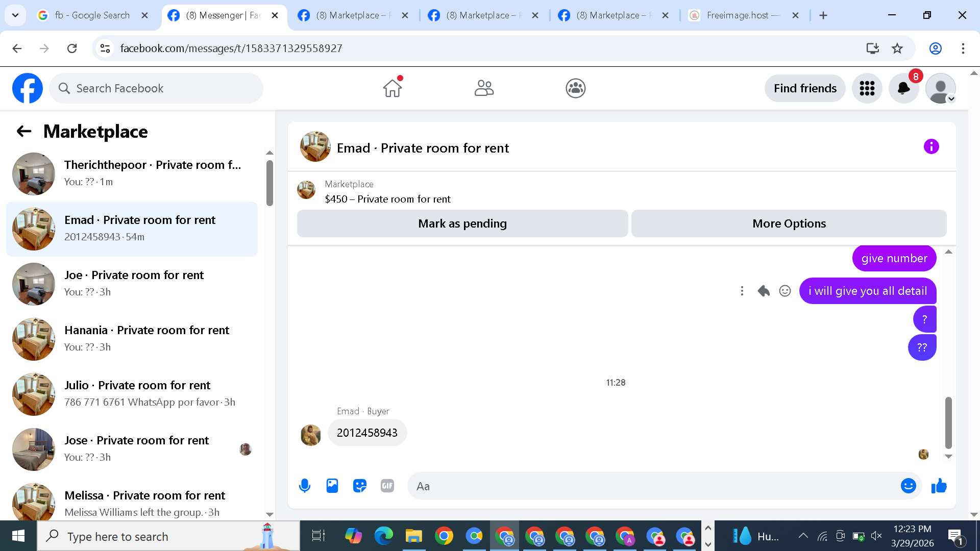Click the address bar URL
Image resolution: width=980 pixels, height=551 pixels.
(231, 48)
